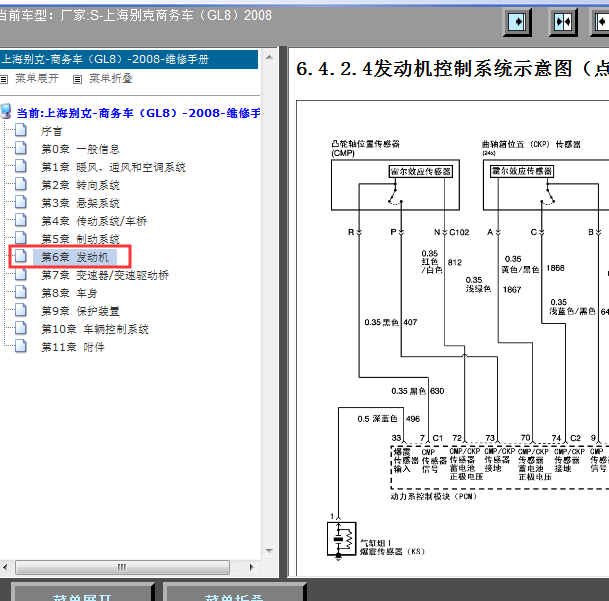609x601 pixels.
Task: Click the page icon next to 第8章 车身
Action: 21,292
